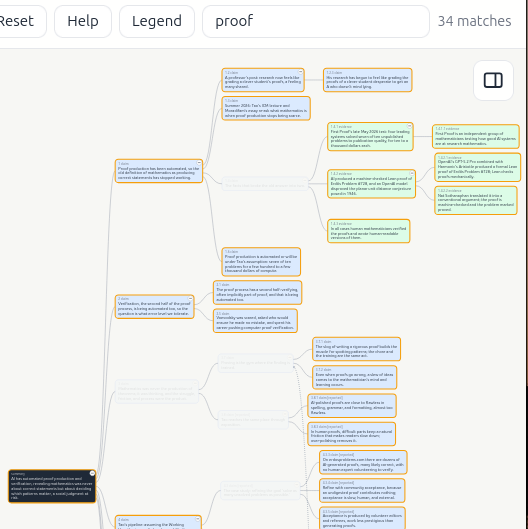
Task: Collapse the faded 'The facts that broke' node
Action: click(x=305, y=180)
